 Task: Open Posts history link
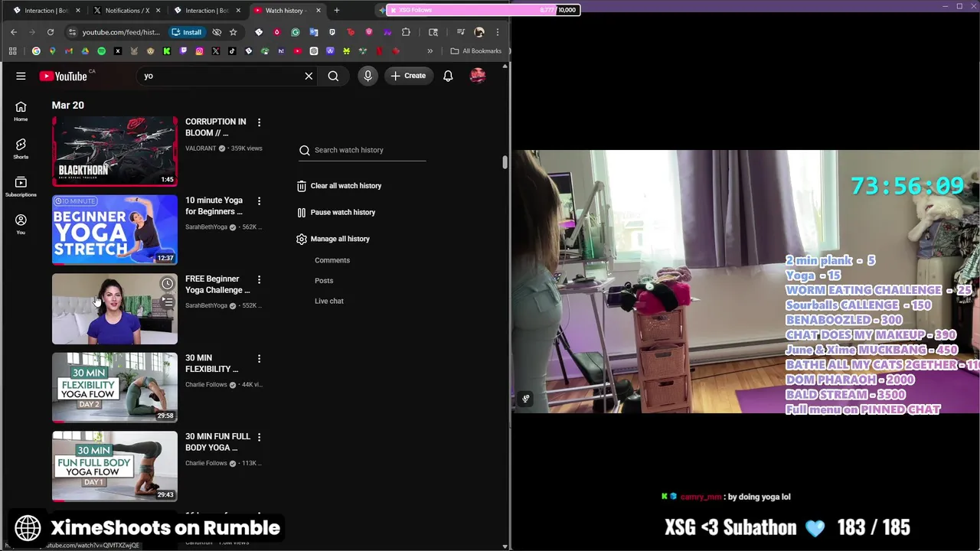pos(324,281)
